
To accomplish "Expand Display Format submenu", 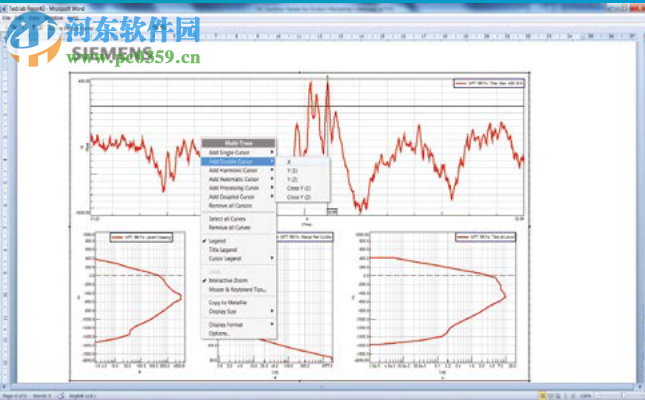I will [x=238, y=325].
